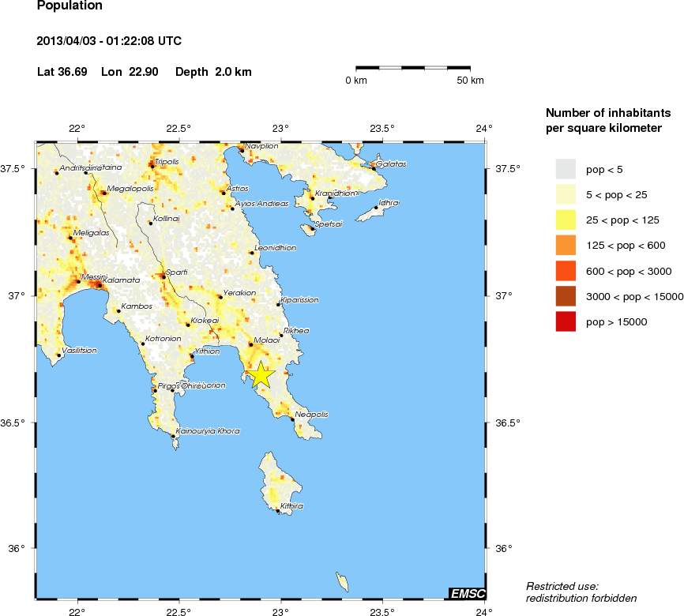Choose the '600 < pop < 3000' legend swatch
This screenshot has width=684, height=616.
point(566,271)
